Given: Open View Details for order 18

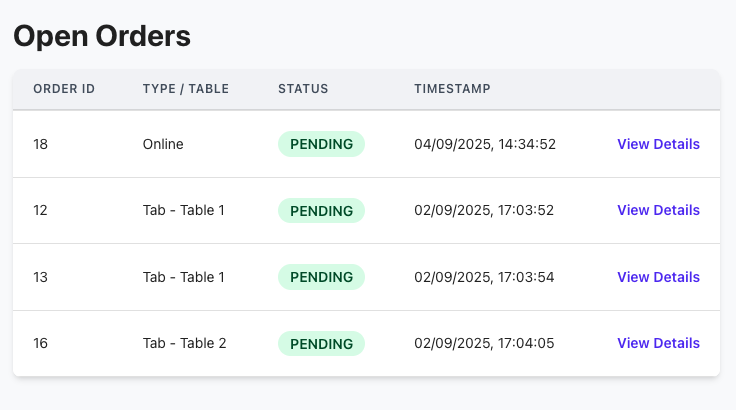Looking at the screenshot, I should (658, 144).
